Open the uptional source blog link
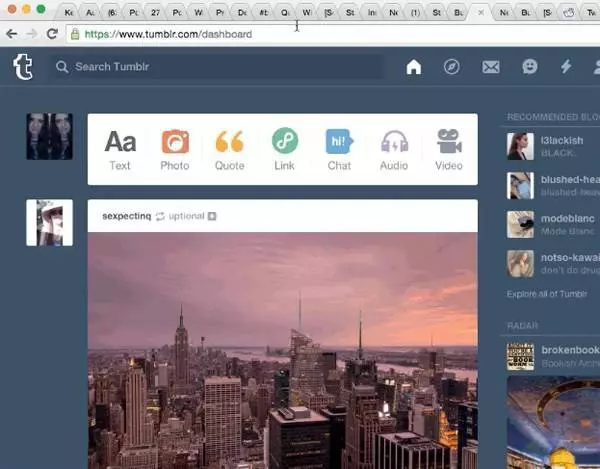The height and width of the screenshot is (469, 600). point(186,216)
